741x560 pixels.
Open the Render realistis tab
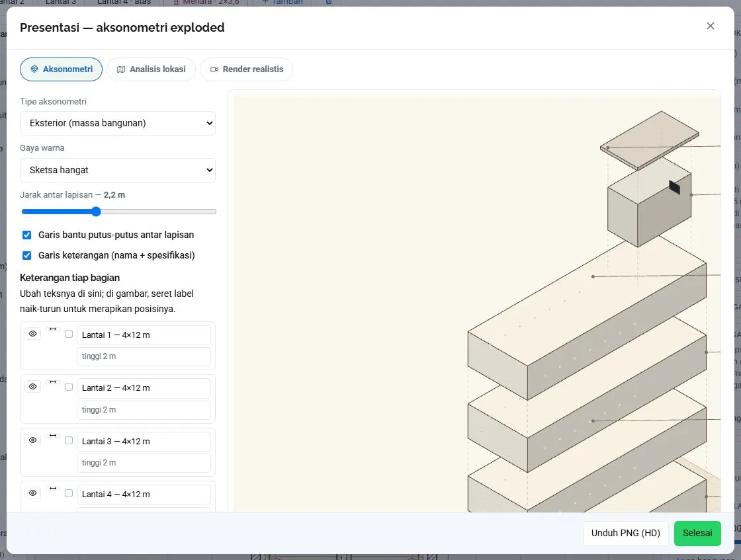tap(246, 69)
